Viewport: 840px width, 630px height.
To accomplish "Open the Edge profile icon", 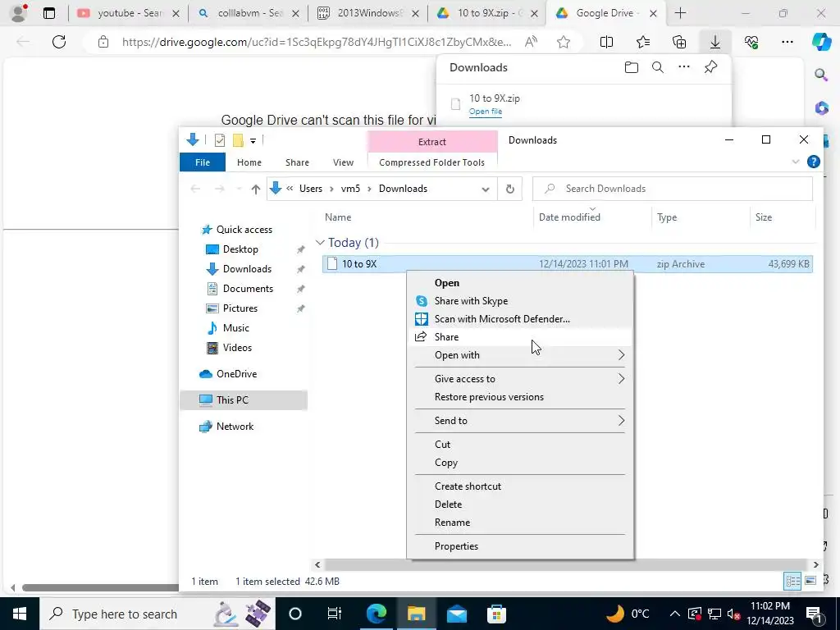I will (19, 13).
